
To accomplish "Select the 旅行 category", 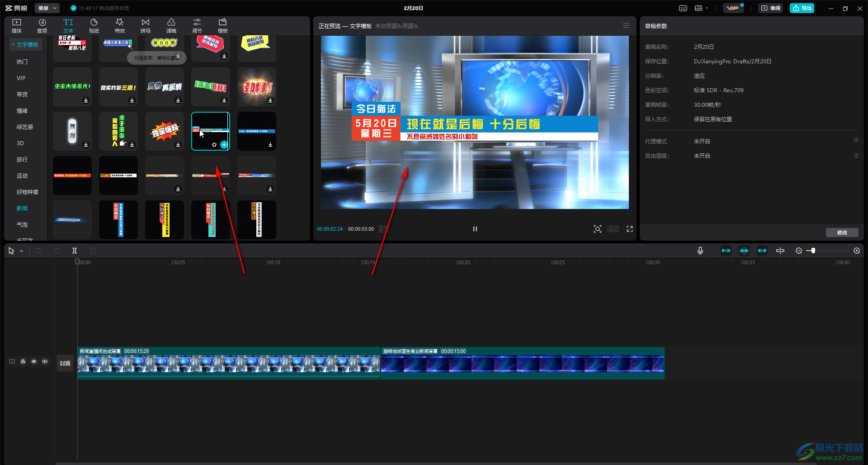I will pyautogui.click(x=22, y=159).
